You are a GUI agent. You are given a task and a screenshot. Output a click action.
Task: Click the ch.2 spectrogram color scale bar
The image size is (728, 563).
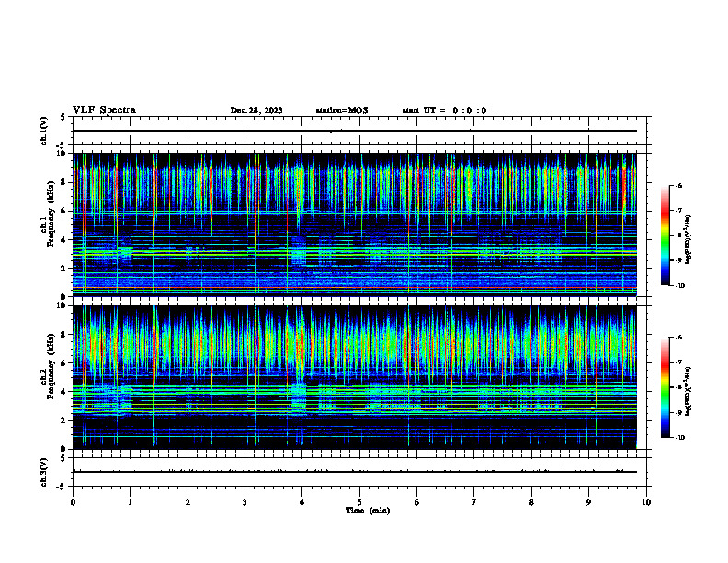click(x=665, y=387)
